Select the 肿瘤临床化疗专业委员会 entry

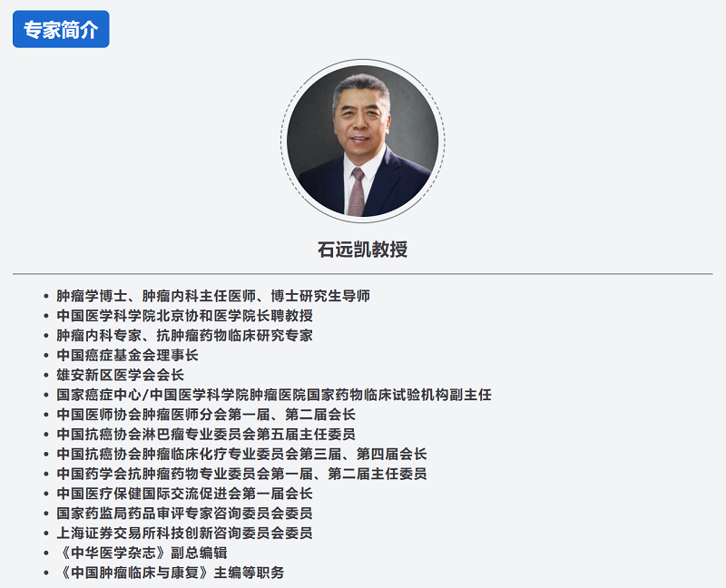point(241,455)
